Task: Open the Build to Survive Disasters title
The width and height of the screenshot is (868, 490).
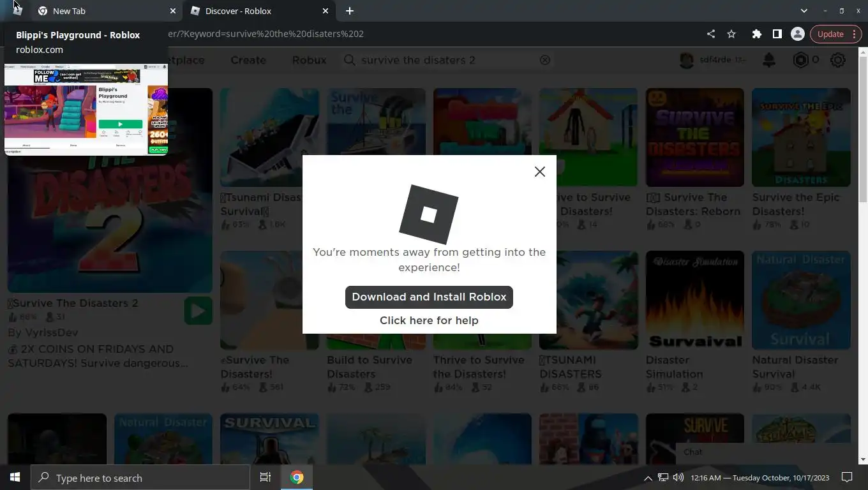Action: click(x=370, y=367)
